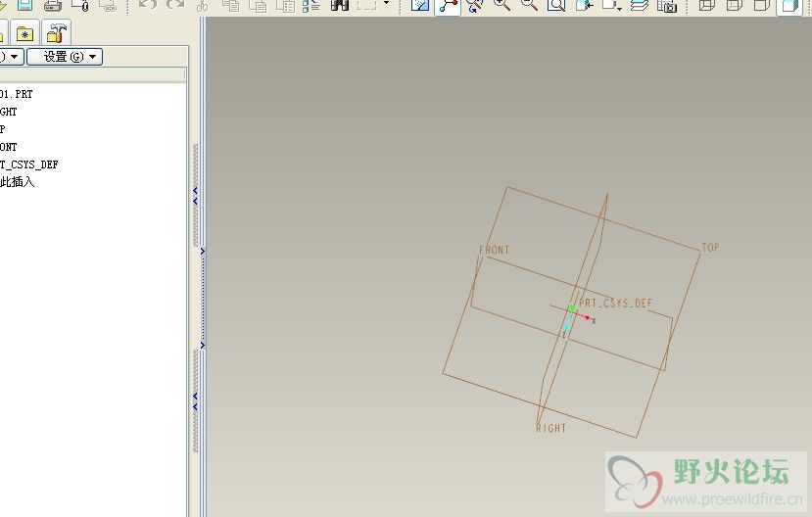Viewport: 812px width, 517px height.
Task: Select the TOP datum plane label
Action: click(x=710, y=248)
